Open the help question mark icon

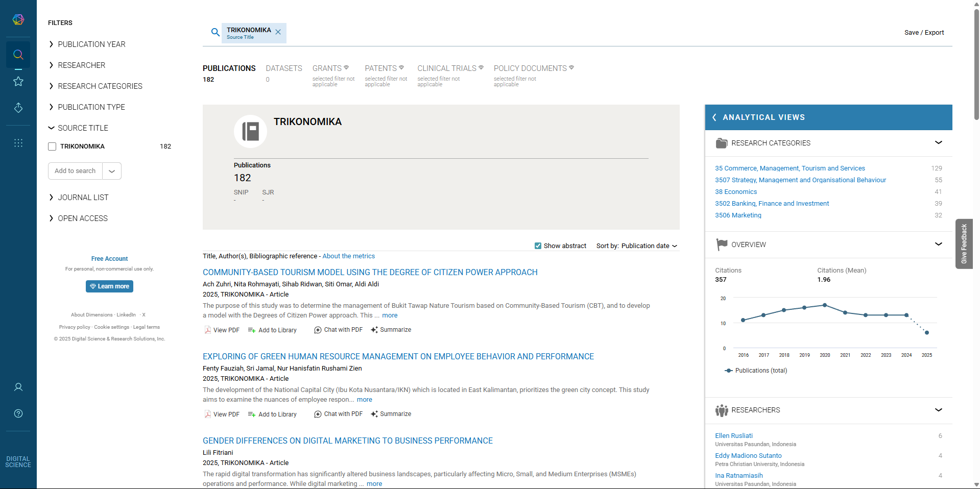18,413
